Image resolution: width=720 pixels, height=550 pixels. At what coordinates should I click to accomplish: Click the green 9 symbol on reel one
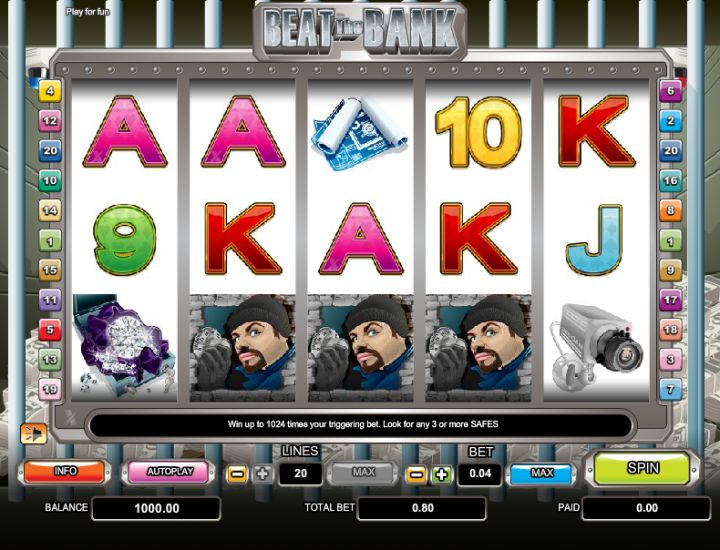[124, 240]
